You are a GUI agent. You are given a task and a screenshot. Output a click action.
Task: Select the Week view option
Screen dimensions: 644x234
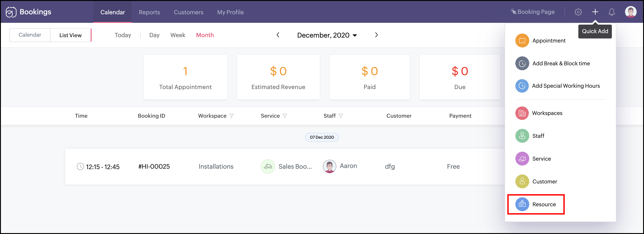click(x=178, y=35)
